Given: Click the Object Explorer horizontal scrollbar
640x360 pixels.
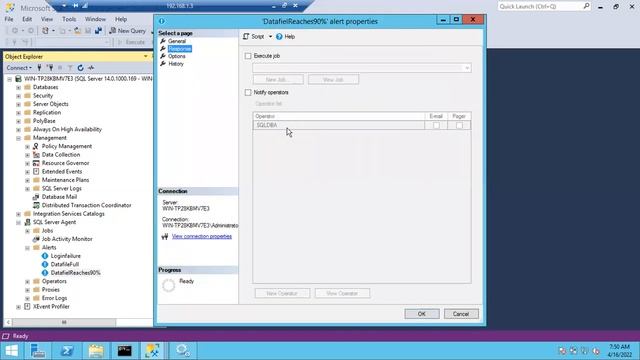Looking at the screenshot, I should (x=64, y=322).
